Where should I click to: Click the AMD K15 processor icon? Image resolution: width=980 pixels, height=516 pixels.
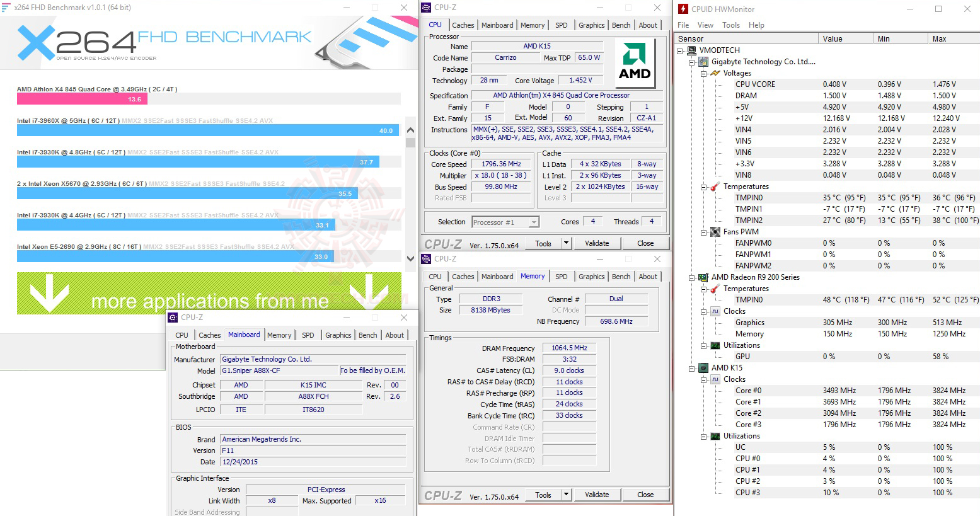[703, 368]
